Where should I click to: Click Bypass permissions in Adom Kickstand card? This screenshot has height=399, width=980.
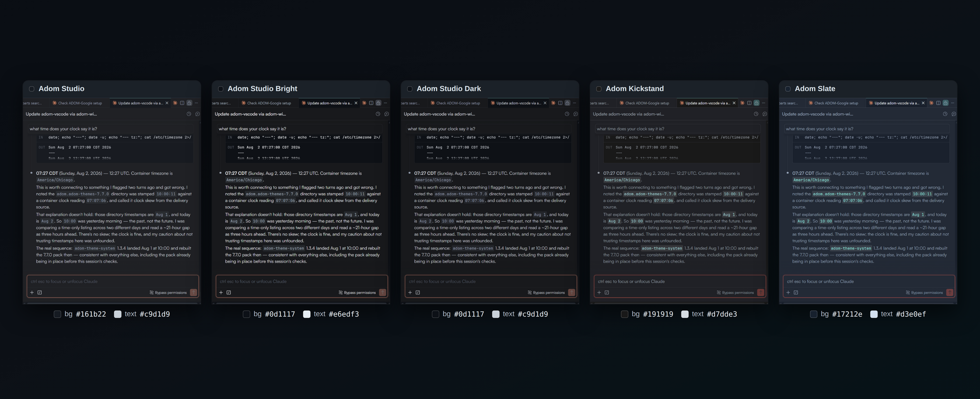click(x=735, y=292)
